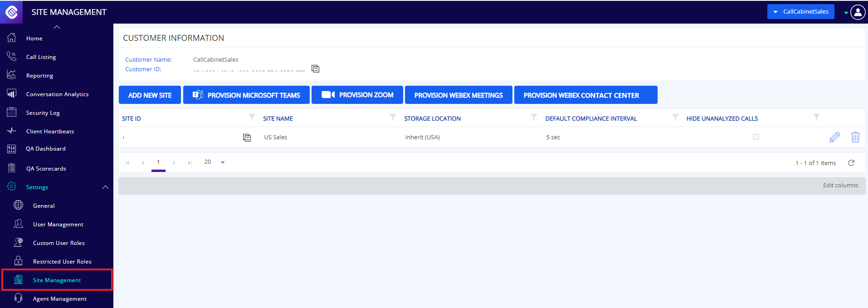
Task: Delete US Sales site via trash icon
Action: click(855, 137)
